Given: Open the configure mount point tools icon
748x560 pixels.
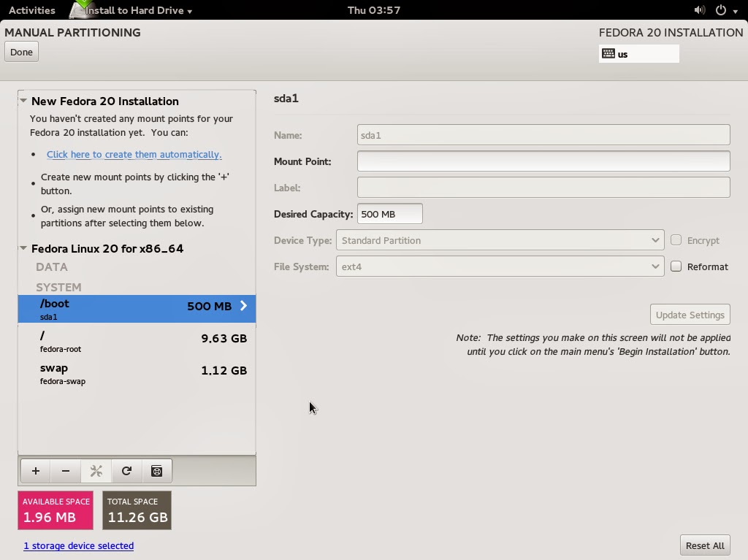Looking at the screenshot, I should pos(96,471).
